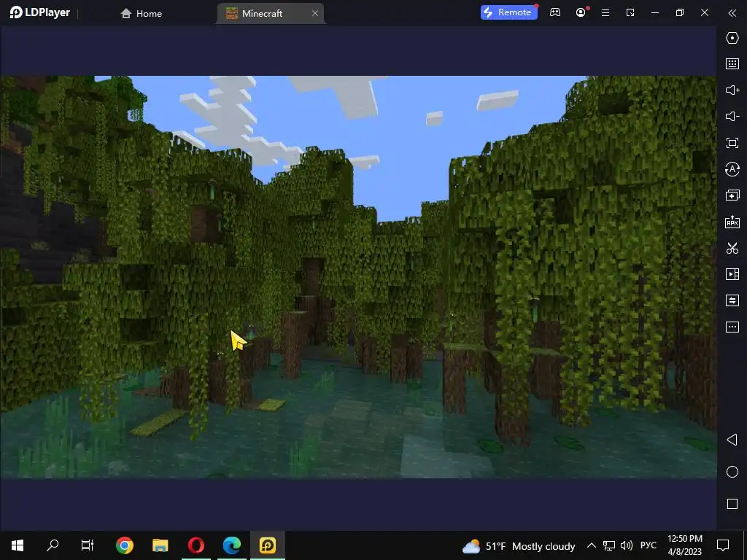Image resolution: width=747 pixels, height=560 pixels.
Task: Click LDPlayer icon on the taskbar
Action: click(x=267, y=545)
